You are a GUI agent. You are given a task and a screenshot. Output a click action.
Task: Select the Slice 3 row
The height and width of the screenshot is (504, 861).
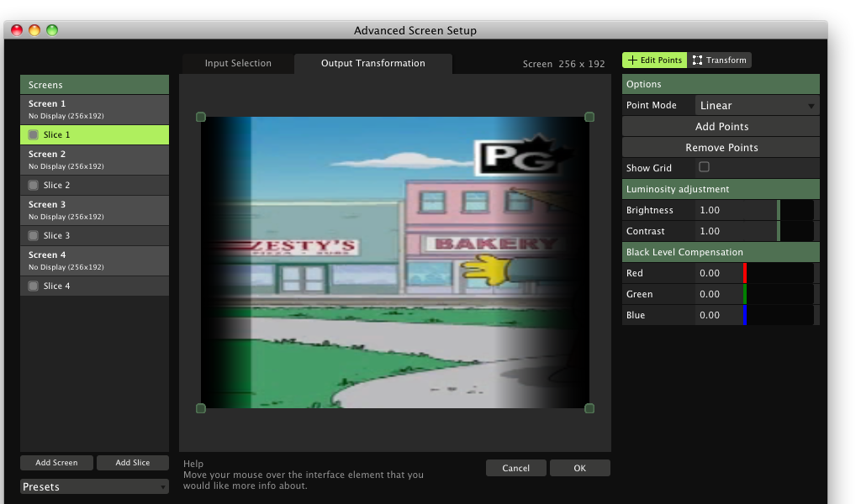94,236
